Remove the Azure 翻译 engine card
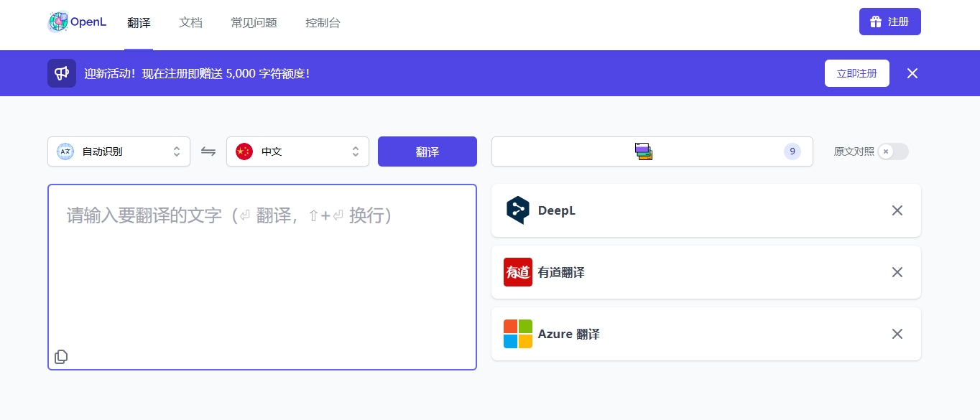Viewport: 980px width, 420px height. (x=897, y=334)
